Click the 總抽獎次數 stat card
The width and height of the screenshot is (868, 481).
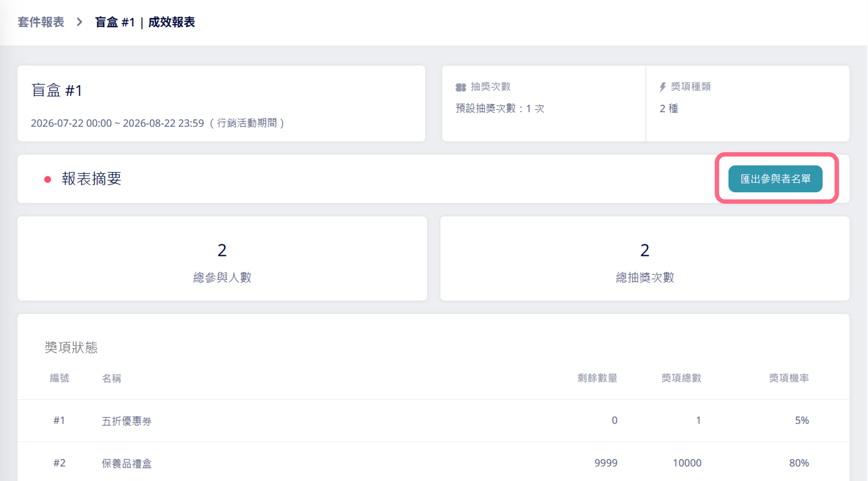click(645, 259)
